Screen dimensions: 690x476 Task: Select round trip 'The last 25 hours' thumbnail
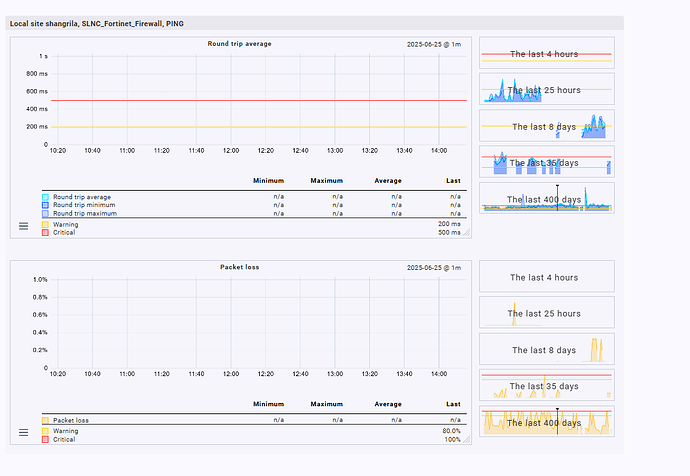546,90
